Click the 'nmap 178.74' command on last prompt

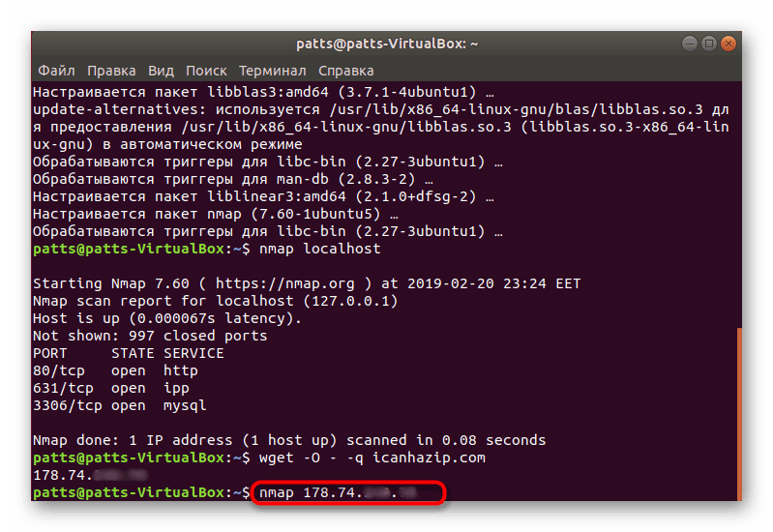[338, 492]
